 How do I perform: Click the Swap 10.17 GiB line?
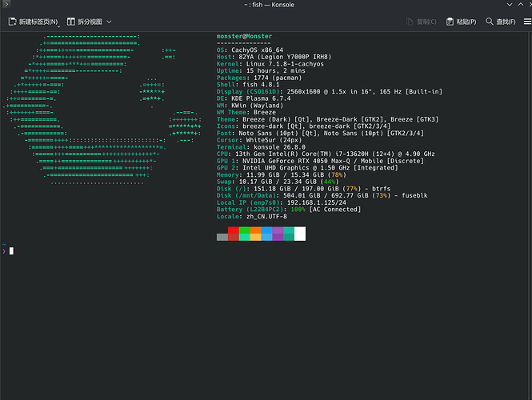tap(278, 182)
